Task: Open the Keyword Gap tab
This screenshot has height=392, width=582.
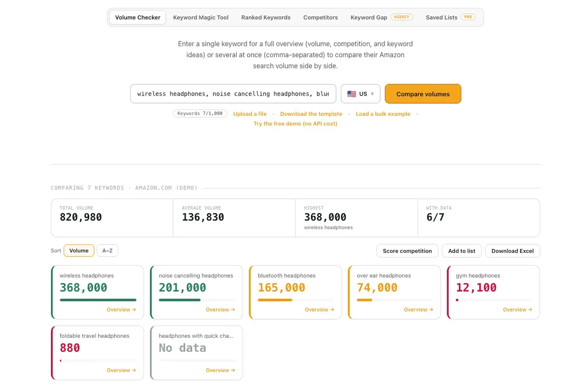Action: pyautogui.click(x=382, y=17)
